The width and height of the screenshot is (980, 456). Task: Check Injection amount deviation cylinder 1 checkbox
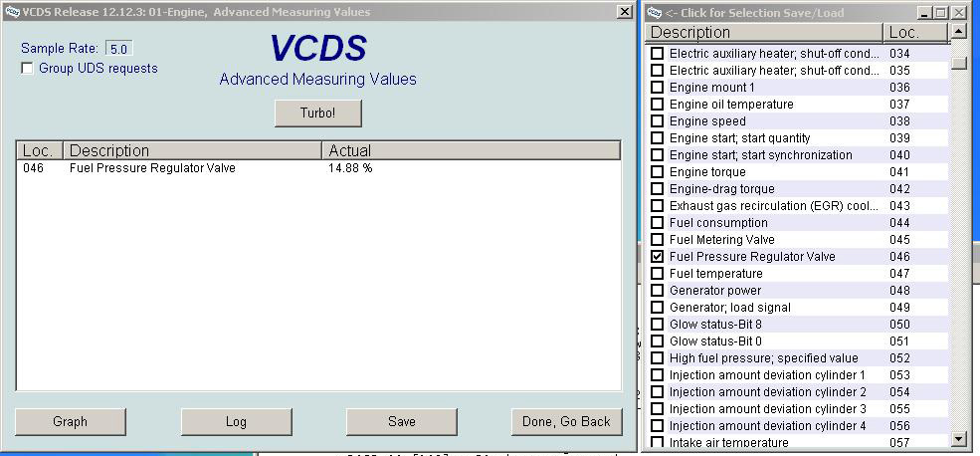(657, 374)
